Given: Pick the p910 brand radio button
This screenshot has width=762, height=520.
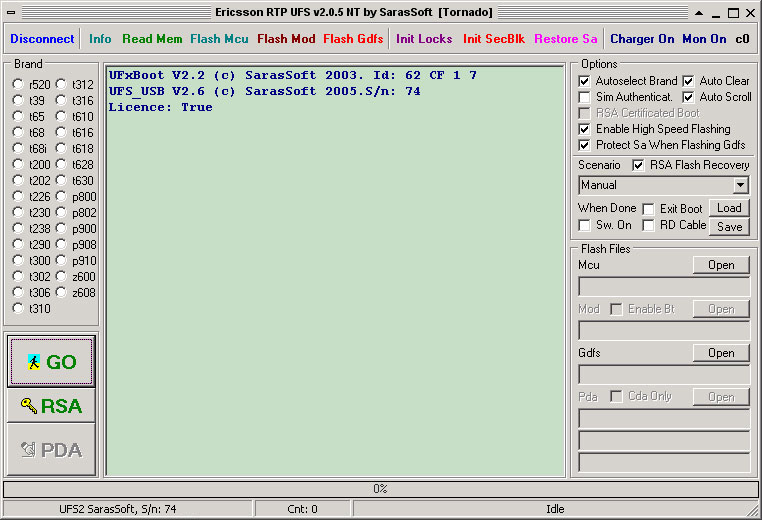Looking at the screenshot, I should click(x=61, y=260).
